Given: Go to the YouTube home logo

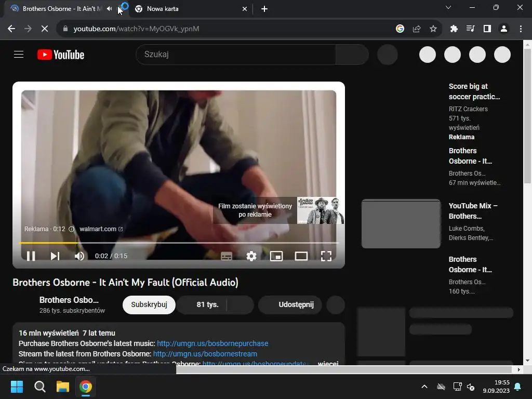Looking at the screenshot, I should 61,55.
